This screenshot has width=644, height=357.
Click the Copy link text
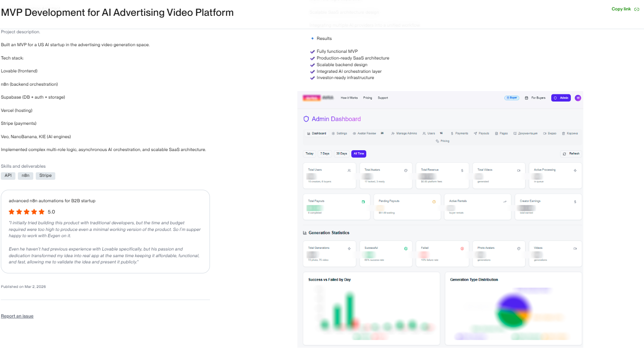point(621,9)
